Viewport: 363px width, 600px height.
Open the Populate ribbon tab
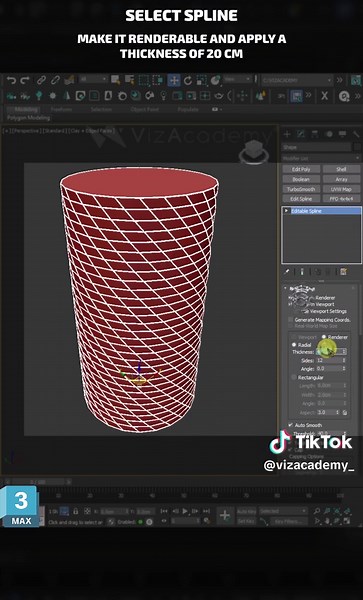click(x=188, y=109)
